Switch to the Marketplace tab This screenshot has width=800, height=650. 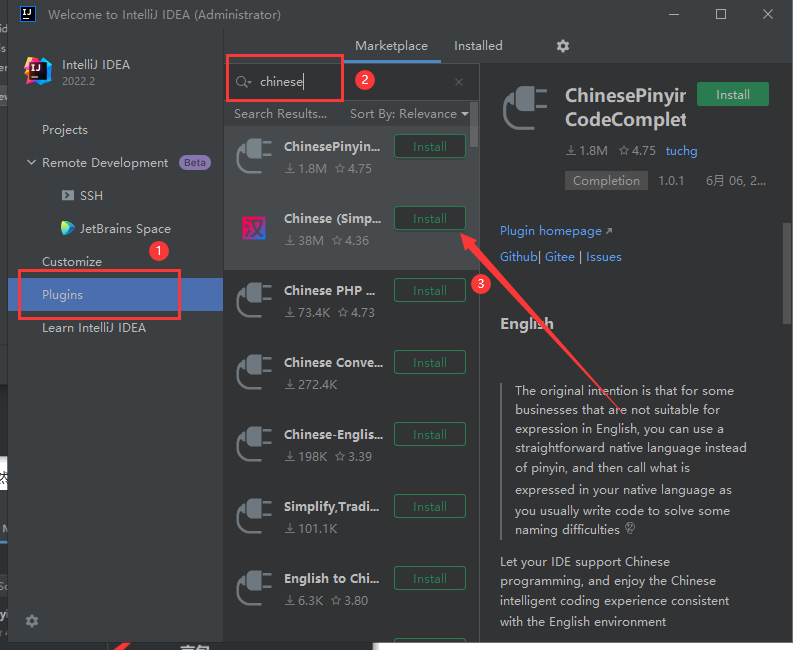391,46
